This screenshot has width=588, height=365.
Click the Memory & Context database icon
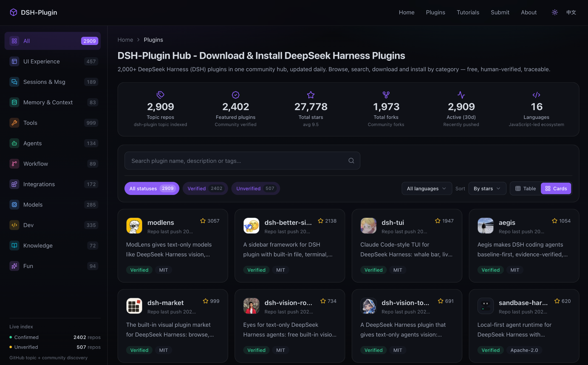14,102
